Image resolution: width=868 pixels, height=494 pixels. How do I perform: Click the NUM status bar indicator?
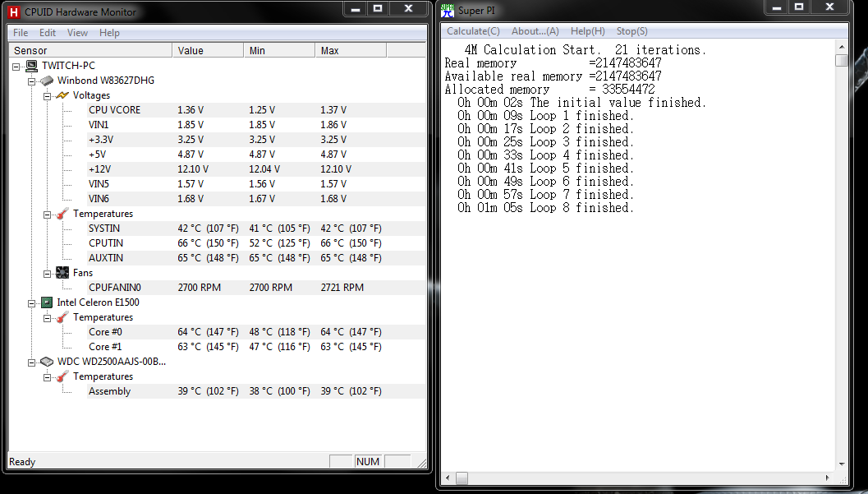(368, 462)
